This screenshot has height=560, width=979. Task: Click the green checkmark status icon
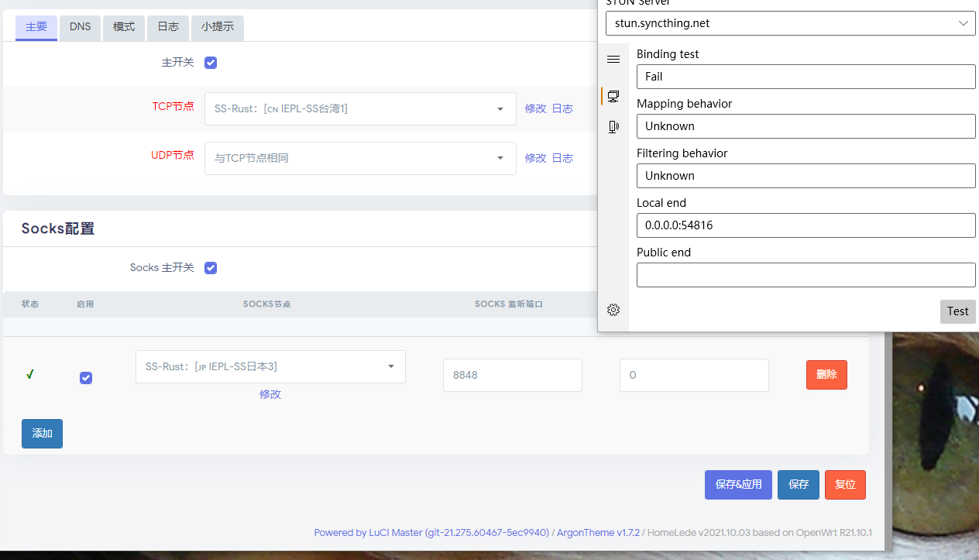[29, 374]
